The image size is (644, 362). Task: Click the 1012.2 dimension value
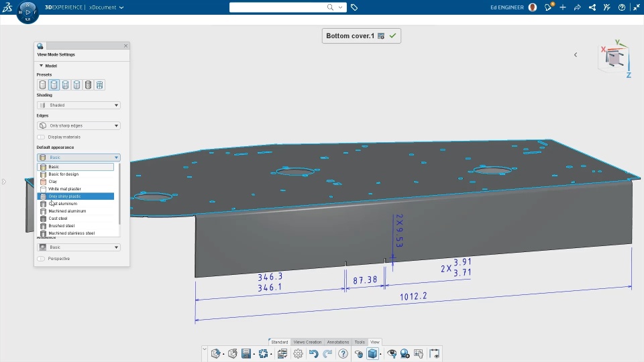point(413,296)
